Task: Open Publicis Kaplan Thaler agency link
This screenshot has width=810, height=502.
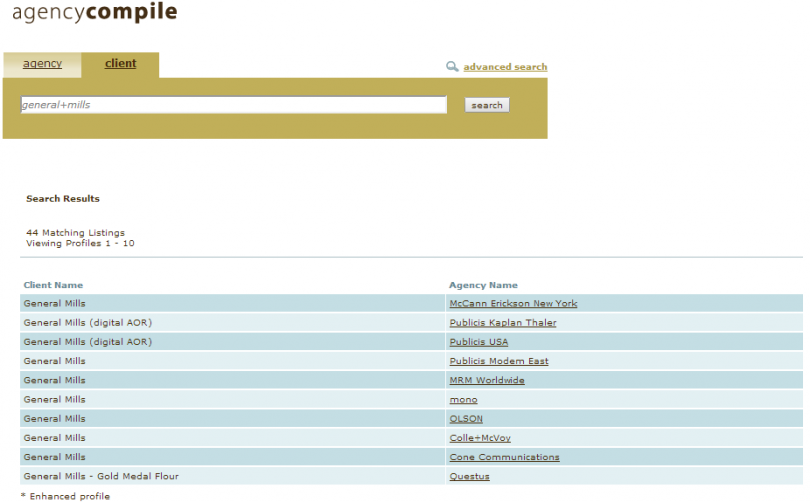Action: (503, 323)
